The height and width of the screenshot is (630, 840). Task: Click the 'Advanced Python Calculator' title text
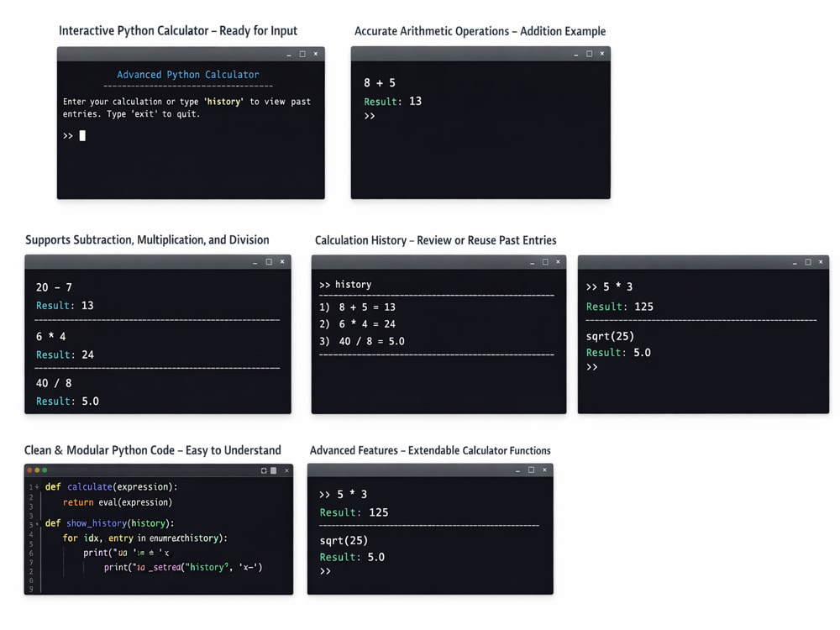pyautogui.click(x=188, y=75)
